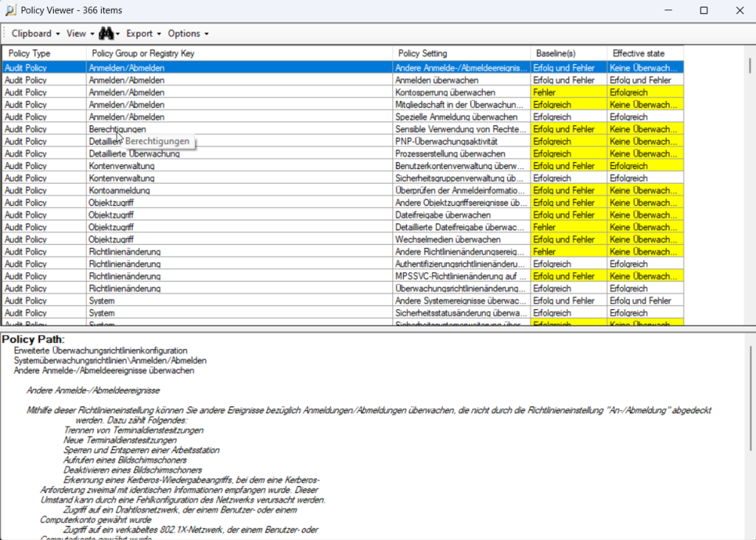Click Sperren und Entsperren einer Arbeitsstation line
This screenshot has width=756, height=540.
pyautogui.click(x=141, y=451)
